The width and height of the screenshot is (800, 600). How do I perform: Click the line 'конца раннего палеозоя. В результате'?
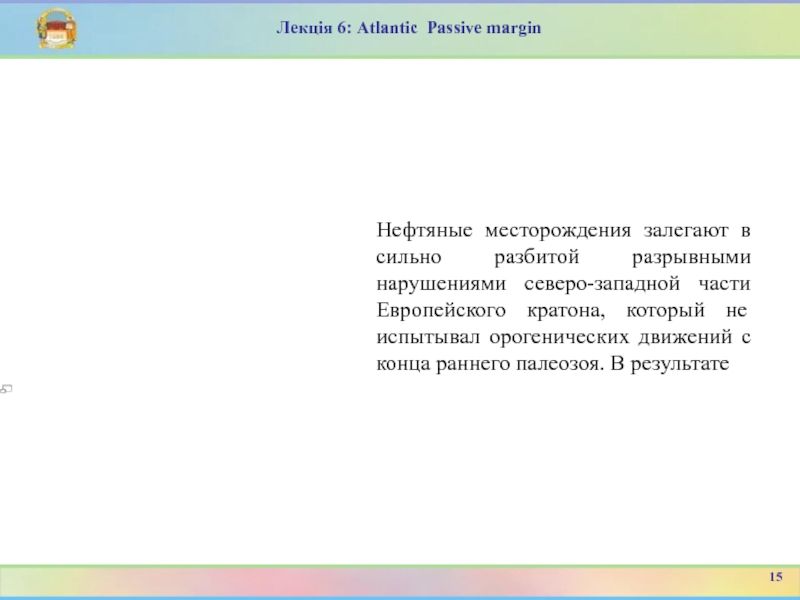click(x=553, y=364)
